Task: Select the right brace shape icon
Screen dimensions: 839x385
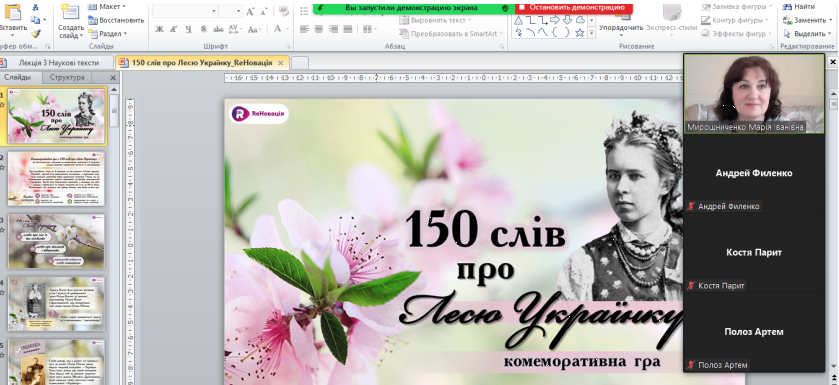Action: [x=567, y=33]
